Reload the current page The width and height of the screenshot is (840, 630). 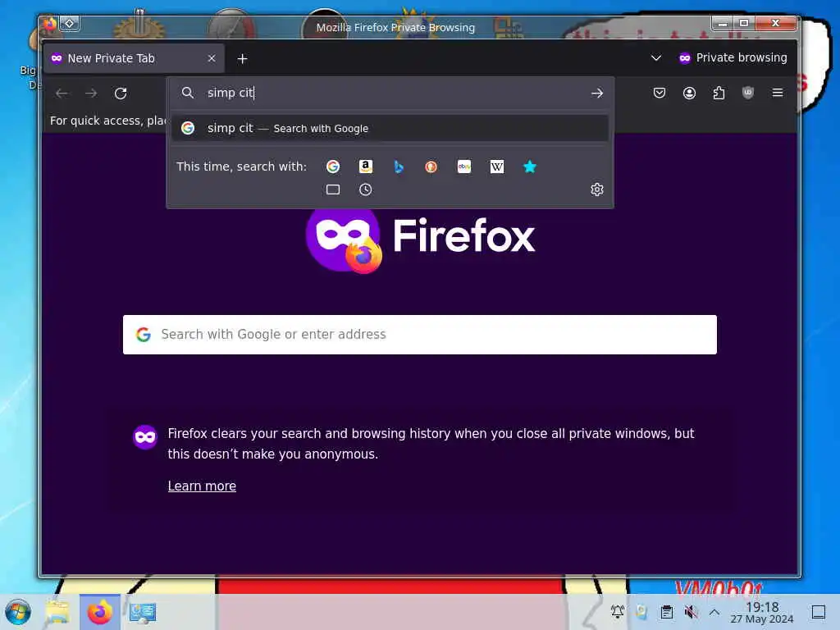(121, 94)
